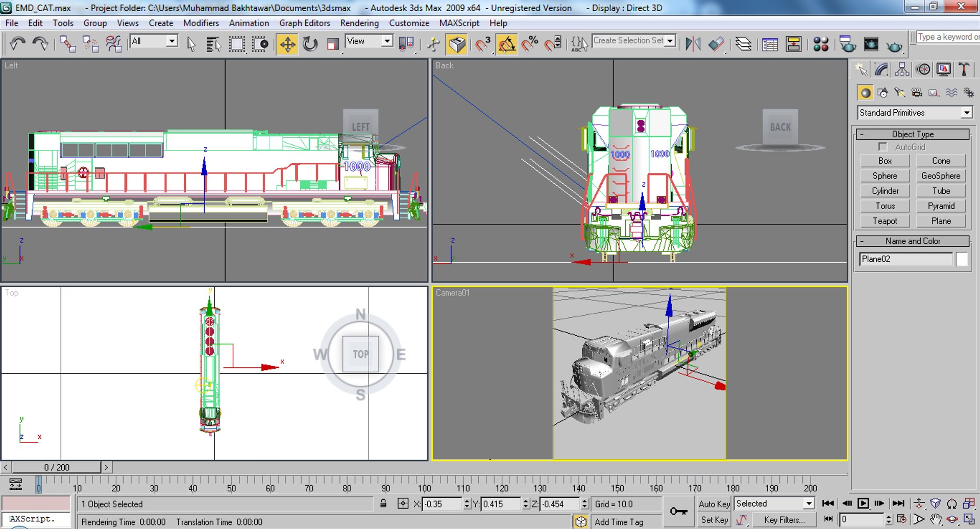This screenshot has height=529, width=980.
Task: Activate the Bind to Space Warp tool
Action: 113,44
